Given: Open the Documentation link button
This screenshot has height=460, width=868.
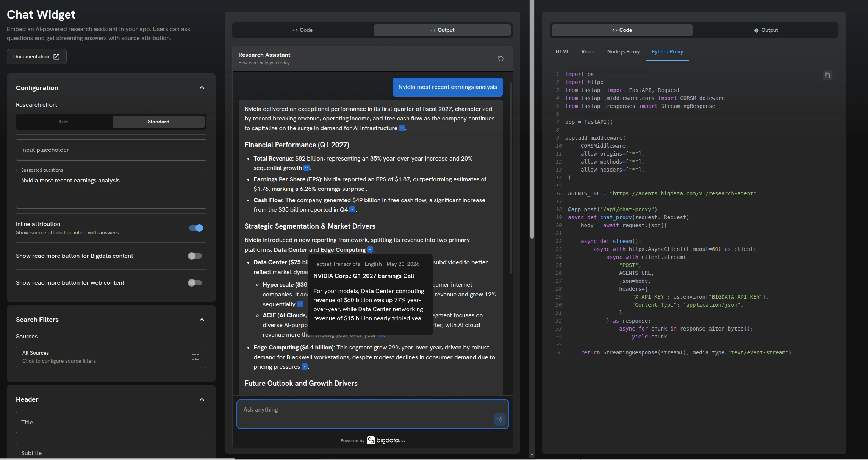Looking at the screenshot, I should pos(37,56).
